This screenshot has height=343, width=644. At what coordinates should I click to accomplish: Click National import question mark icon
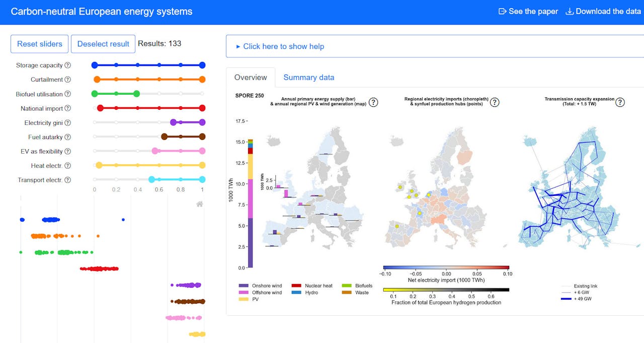[67, 108]
